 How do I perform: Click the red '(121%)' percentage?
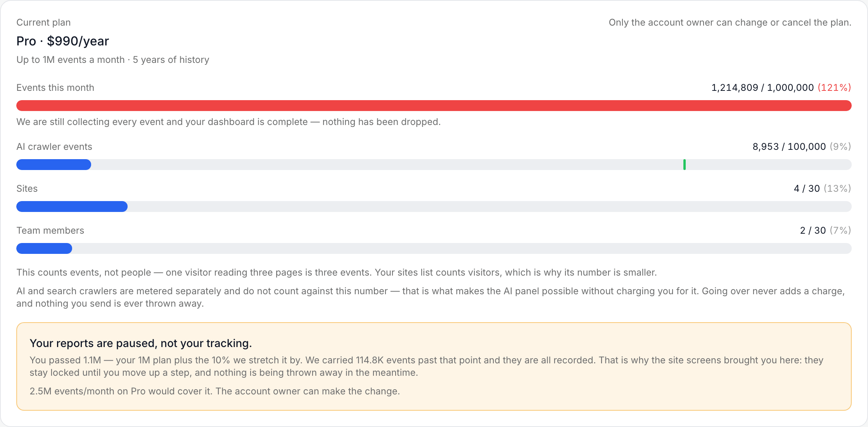[834, 88]
